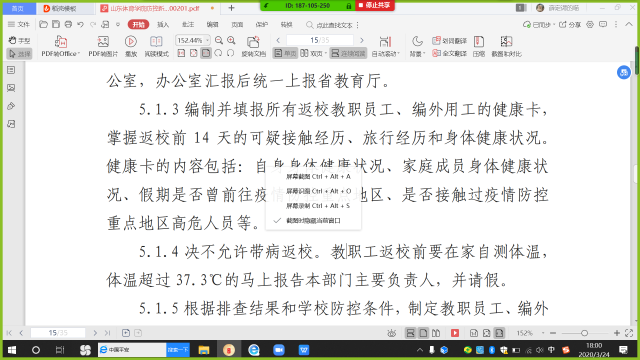Click the PDF转图片 export icon
Screen dimensions: 640x360
click(103, 46)
